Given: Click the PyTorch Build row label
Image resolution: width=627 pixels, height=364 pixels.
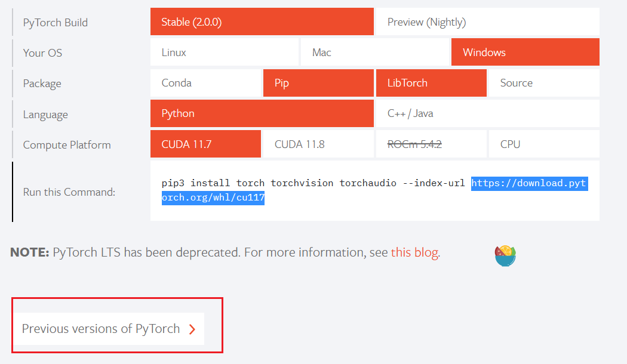Looking at the screenshot, I should [x=55, y=22].
